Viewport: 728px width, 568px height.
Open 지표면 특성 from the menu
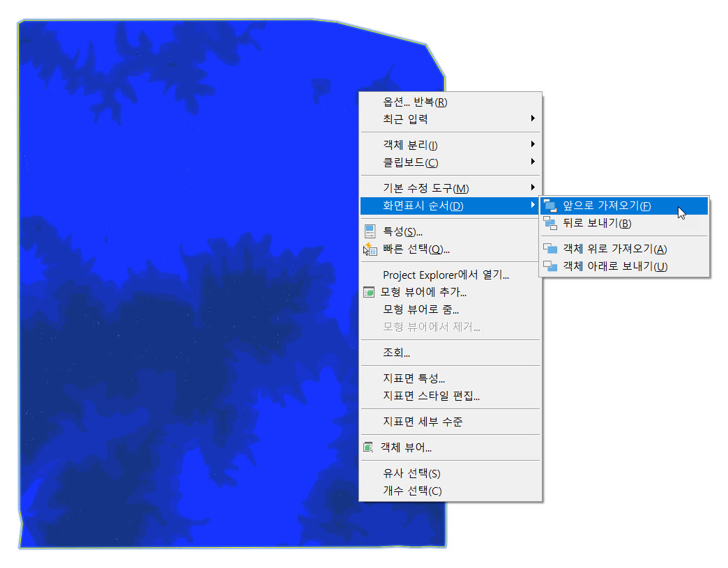tap(414, 378)
